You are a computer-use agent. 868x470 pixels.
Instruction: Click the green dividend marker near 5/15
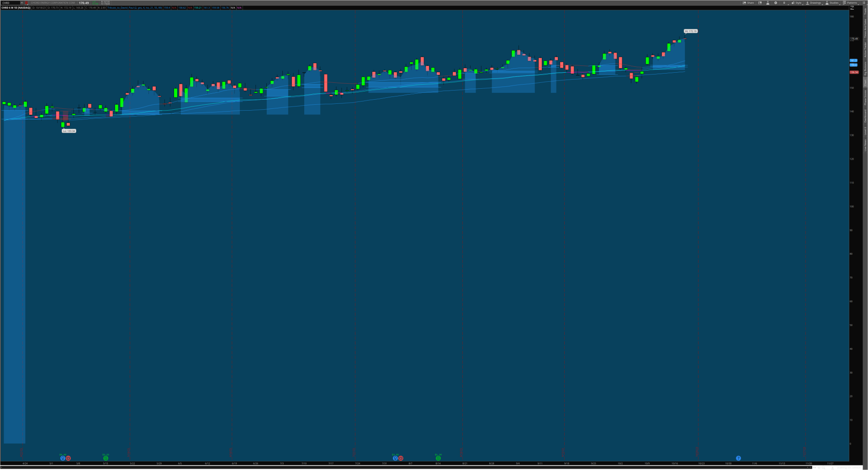[106, 458]
